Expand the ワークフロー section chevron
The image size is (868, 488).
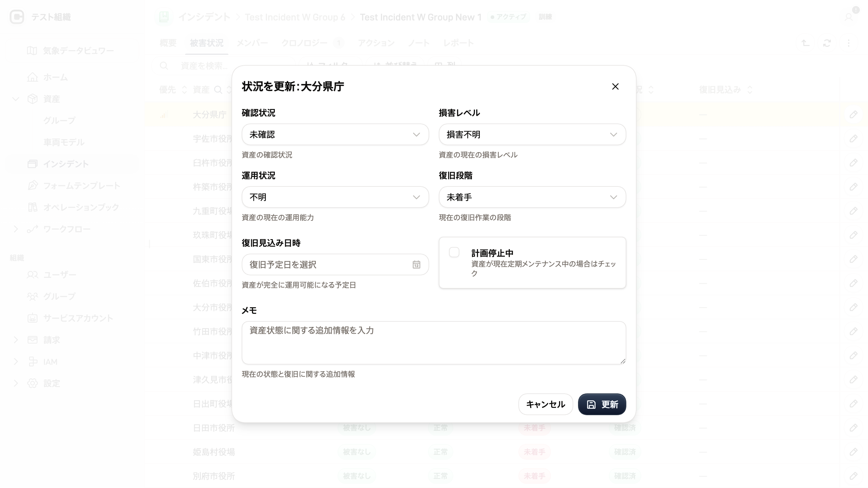point(15,229)
